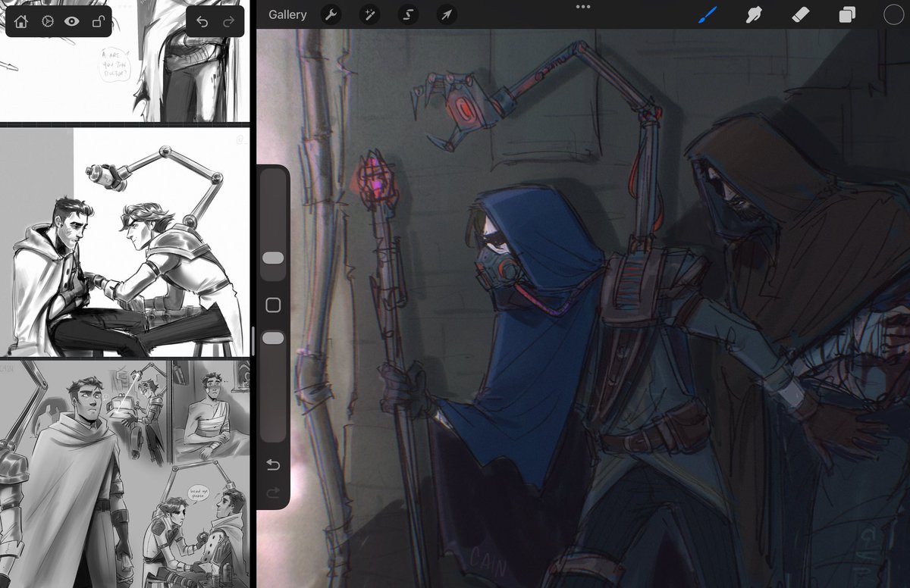Open the Adjustments magic wand menu
910x588 pixels.
369,15
